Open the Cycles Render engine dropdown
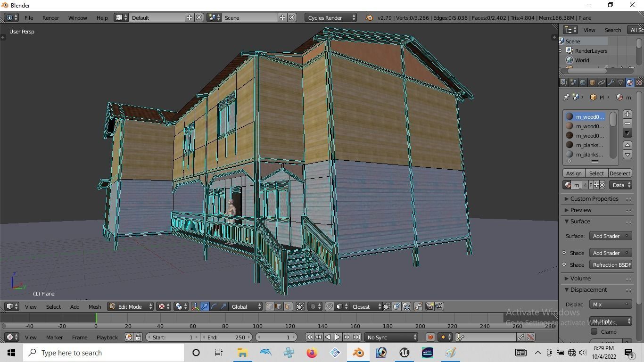The height and width of the screenshot is (362, 644). (x=330, y=17)
